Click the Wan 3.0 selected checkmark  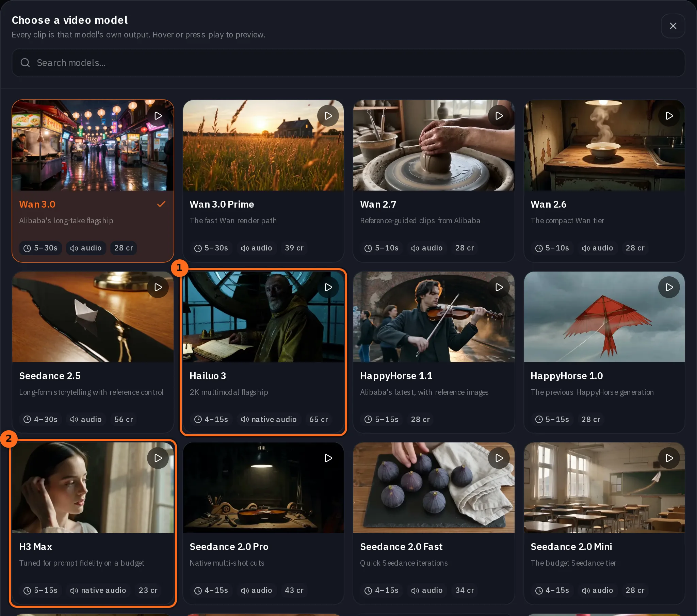click(x=161, y=204)
